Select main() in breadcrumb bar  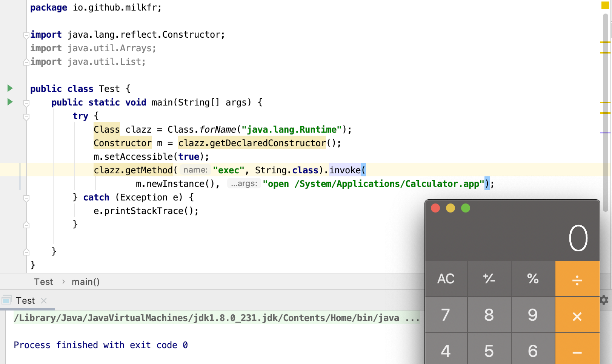click(x=86, y=281)
